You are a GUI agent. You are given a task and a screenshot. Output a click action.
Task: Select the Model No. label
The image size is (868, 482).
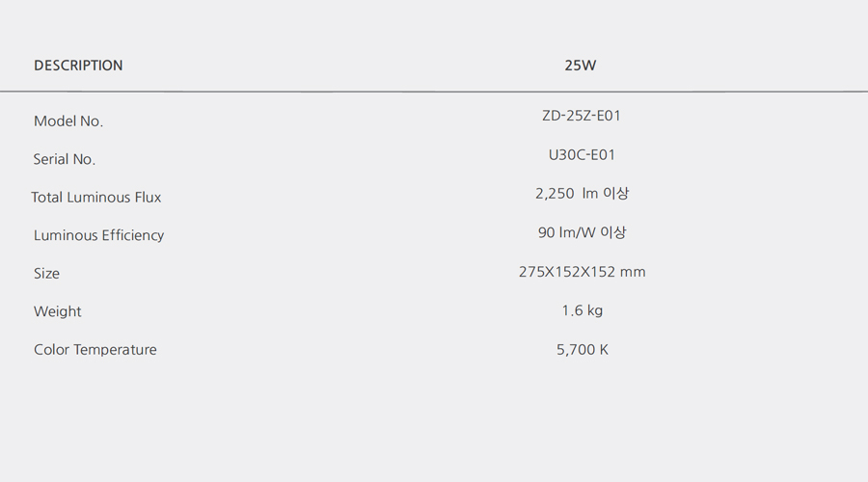click(x=68, y=121)
